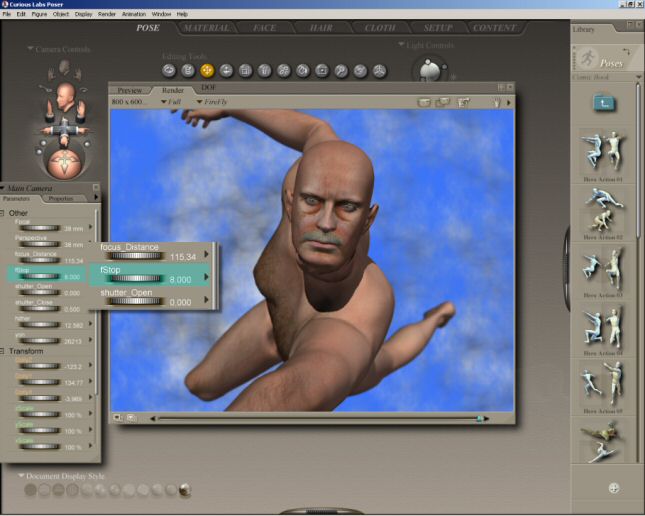Click the camera rotation trackball

point(64,164)
